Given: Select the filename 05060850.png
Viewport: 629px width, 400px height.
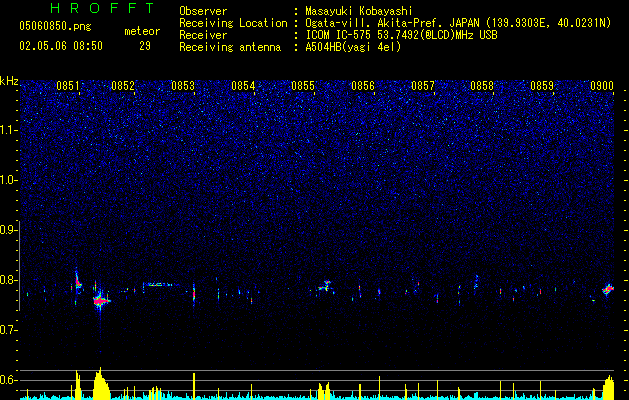Looking at the screenshot, I should pos(55,26).
